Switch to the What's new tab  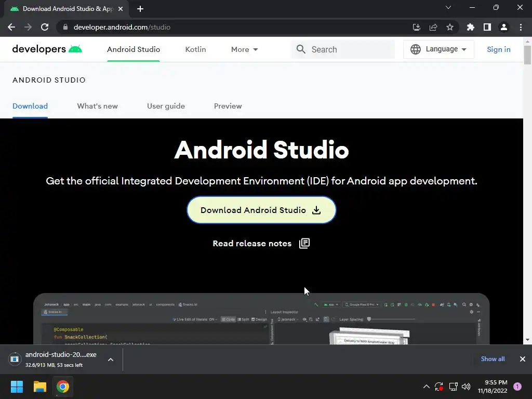point(97,106)
